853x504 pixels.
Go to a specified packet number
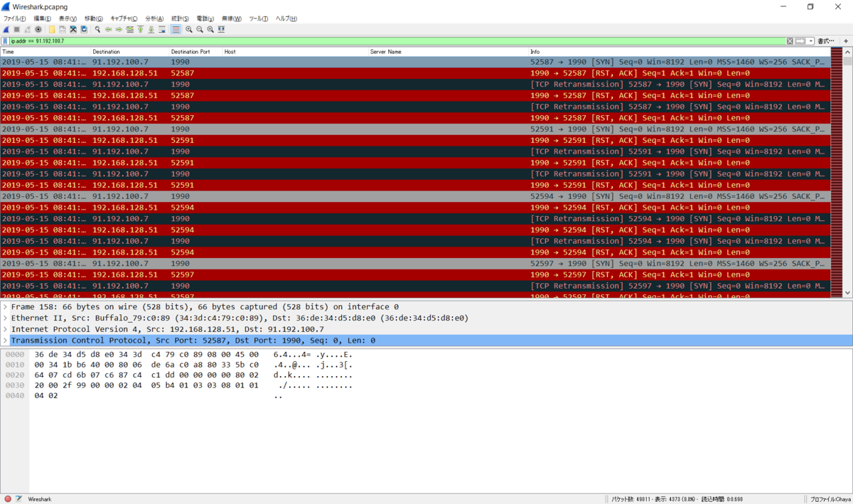tap(129, 29)
